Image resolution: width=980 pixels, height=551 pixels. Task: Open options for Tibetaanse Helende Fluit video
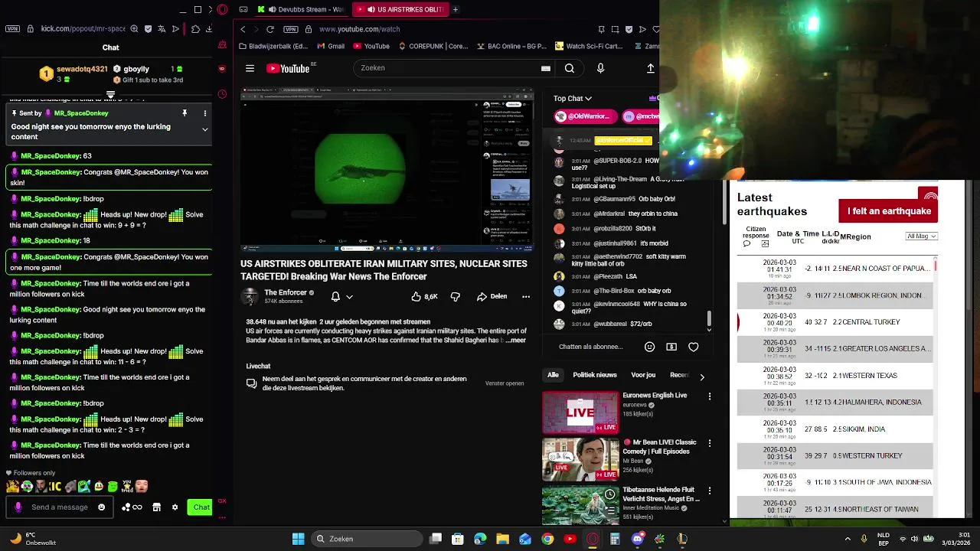point(710,491)
